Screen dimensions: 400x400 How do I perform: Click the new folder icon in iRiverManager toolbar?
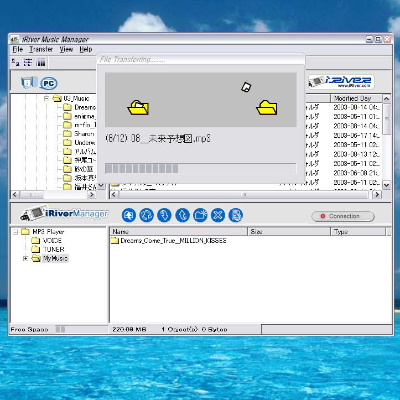click(200, 215)
